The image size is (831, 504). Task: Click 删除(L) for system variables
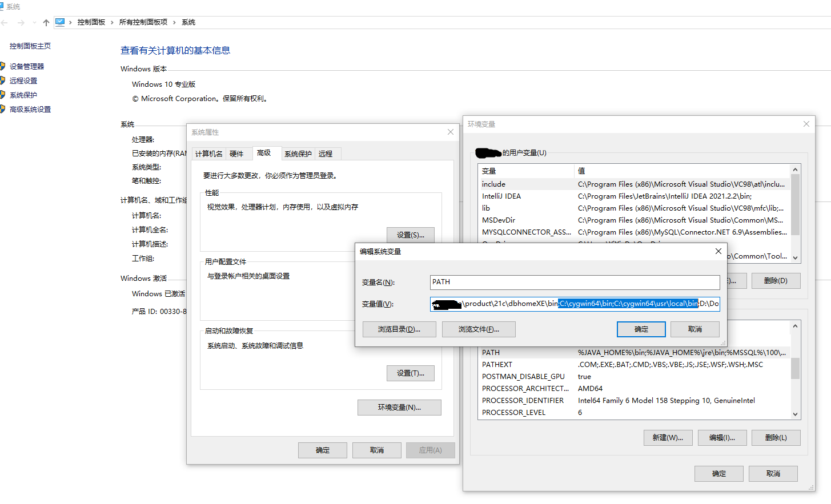(776, 438)
